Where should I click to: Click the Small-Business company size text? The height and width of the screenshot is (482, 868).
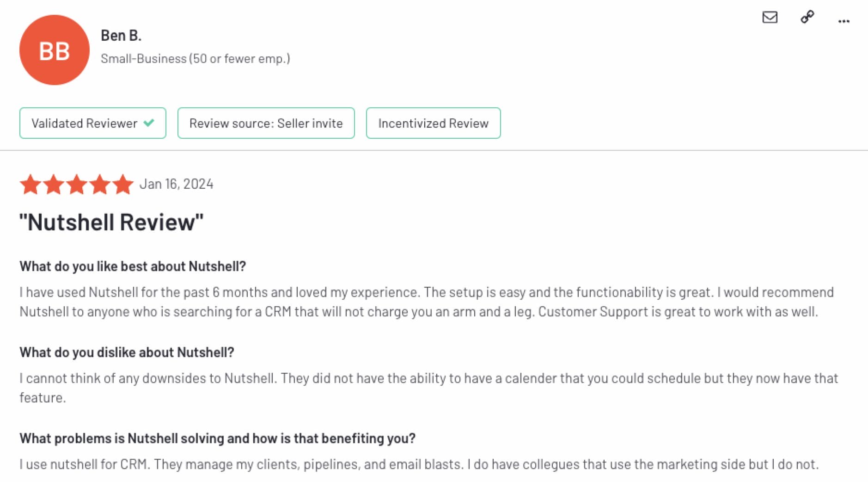tap(195, 59)
